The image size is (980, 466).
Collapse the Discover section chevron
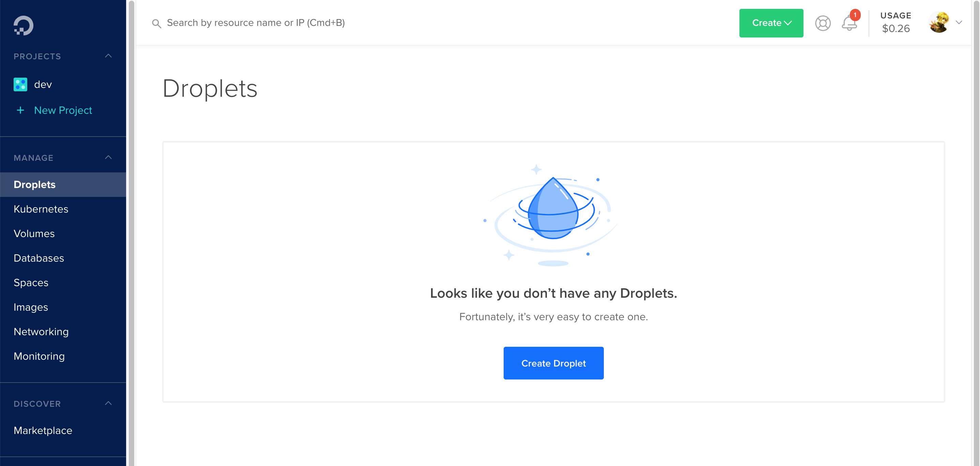[108, 403]
